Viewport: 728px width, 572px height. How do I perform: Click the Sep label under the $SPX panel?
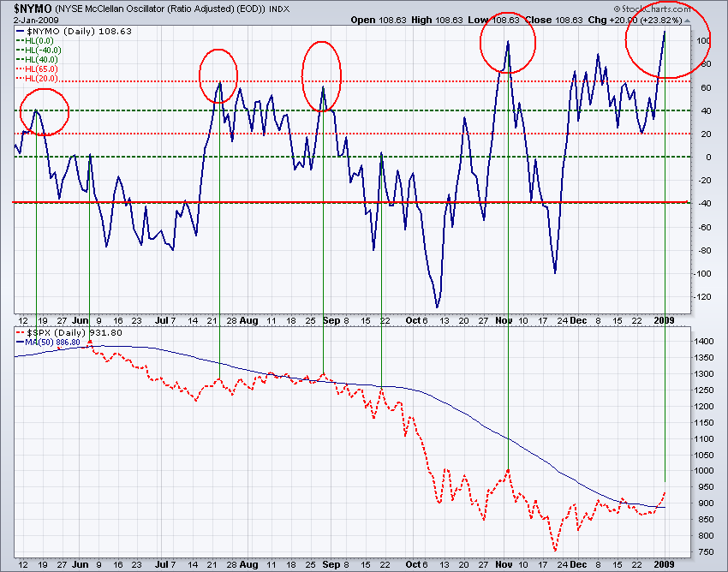(331, 564)
